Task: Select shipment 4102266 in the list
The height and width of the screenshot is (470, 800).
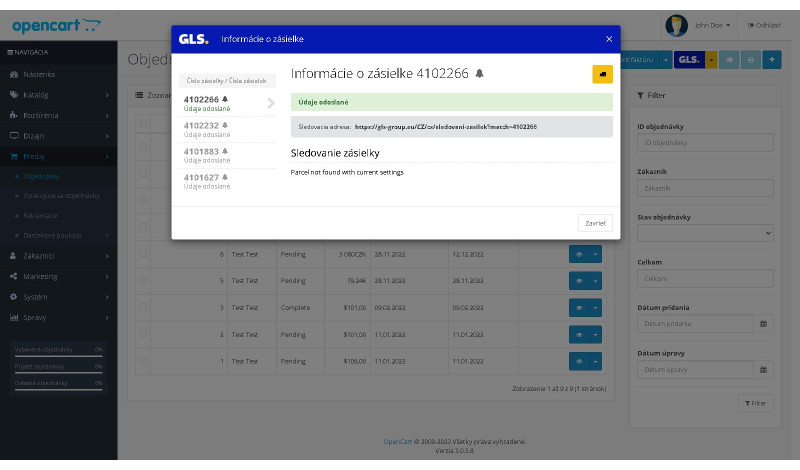Action: 227,104
